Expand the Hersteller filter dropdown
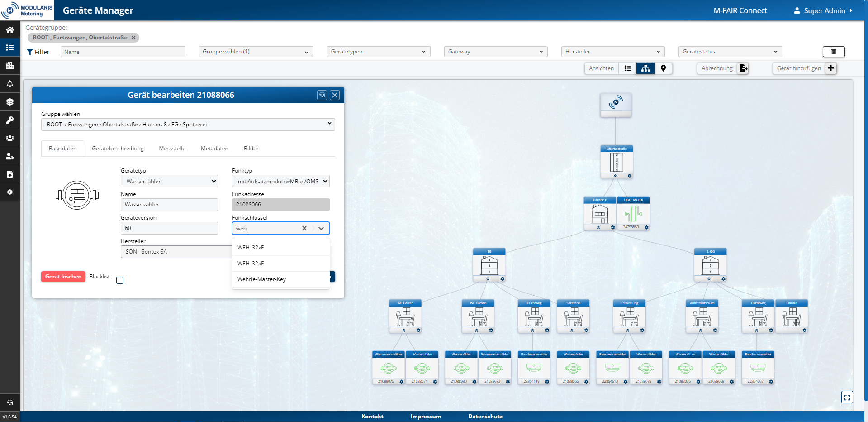This screenshot has height=422, width=868. 612,52
